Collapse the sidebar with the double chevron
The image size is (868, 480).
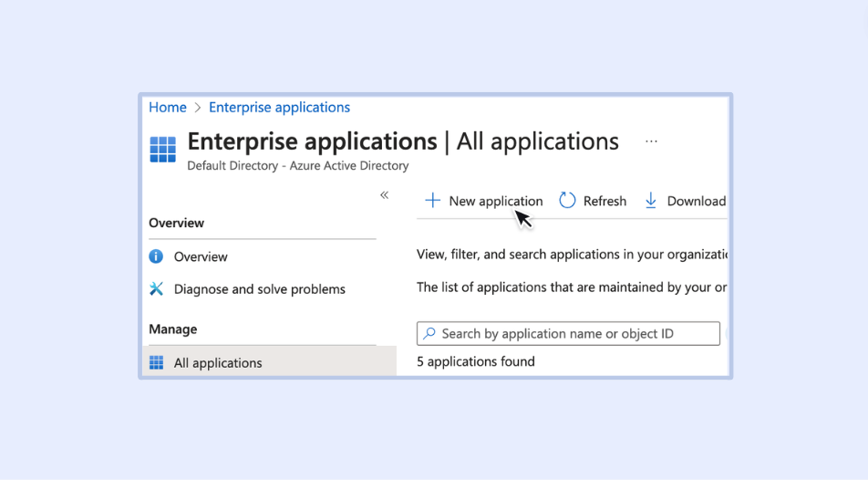(385, 194)
